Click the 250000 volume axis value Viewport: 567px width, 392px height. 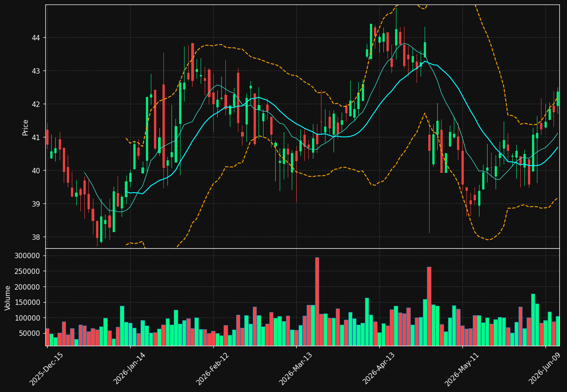click(x=27, y=271)
